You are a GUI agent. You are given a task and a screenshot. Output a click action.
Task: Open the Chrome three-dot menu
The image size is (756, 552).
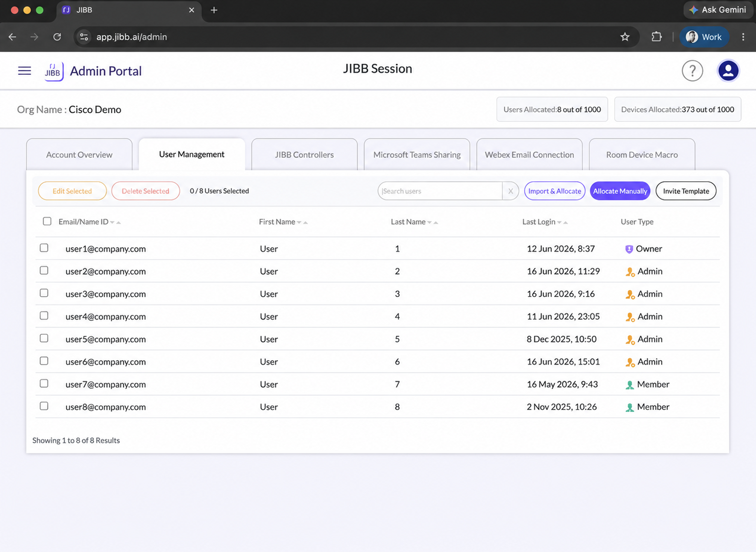point(743,37)
